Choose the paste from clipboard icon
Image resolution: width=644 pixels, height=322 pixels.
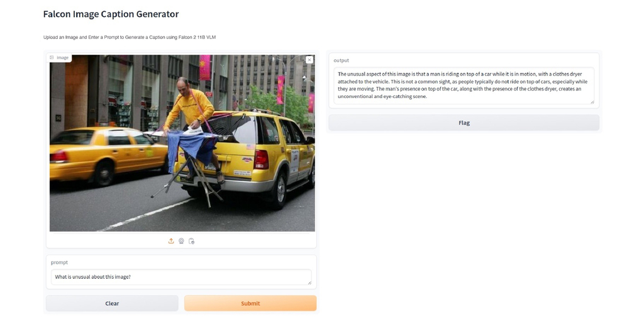point(191,241)
